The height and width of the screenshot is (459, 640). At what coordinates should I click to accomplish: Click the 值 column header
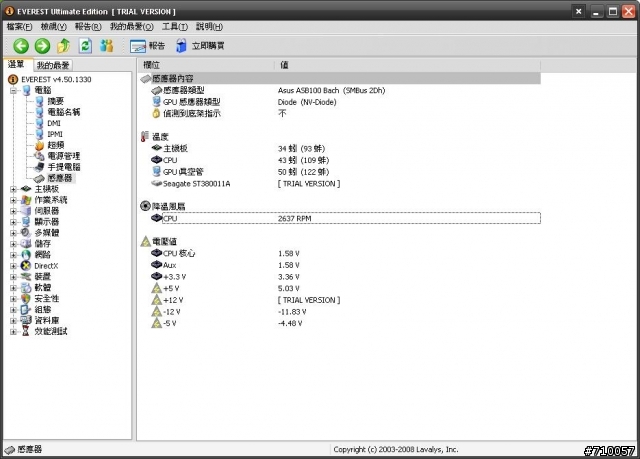pos(408,65)
